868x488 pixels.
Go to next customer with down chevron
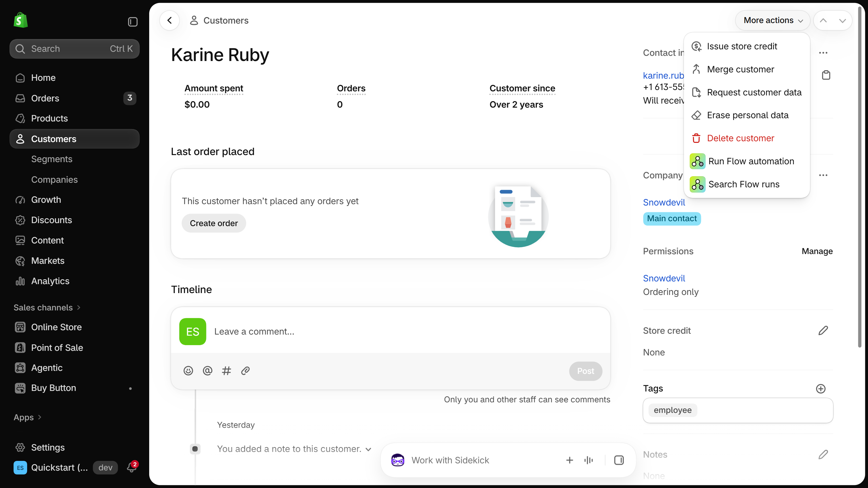(x=843, y=20)
